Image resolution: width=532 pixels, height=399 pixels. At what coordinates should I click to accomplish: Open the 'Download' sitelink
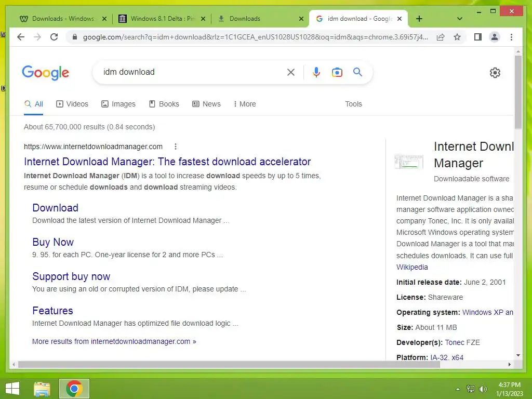coord(55,208)
